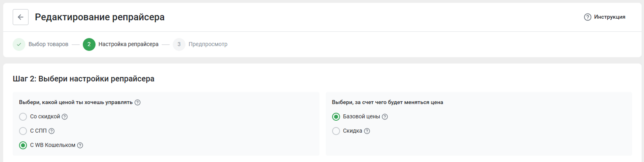644x162 pixels.
Task: Go to Выбор товаров step
Action: pyautogui.click(x=48, y=44)
